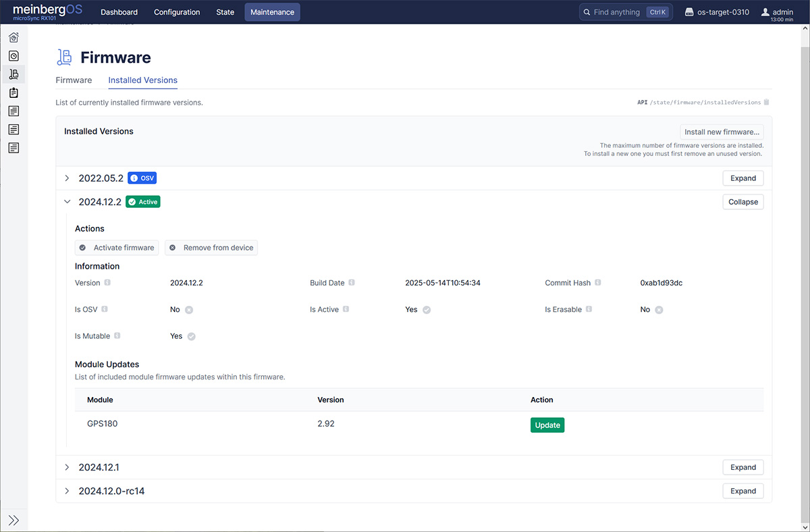810x532 pixels.
Task: Expand the 2022.05.2 firmware row chevron
Action: (67, 178)
